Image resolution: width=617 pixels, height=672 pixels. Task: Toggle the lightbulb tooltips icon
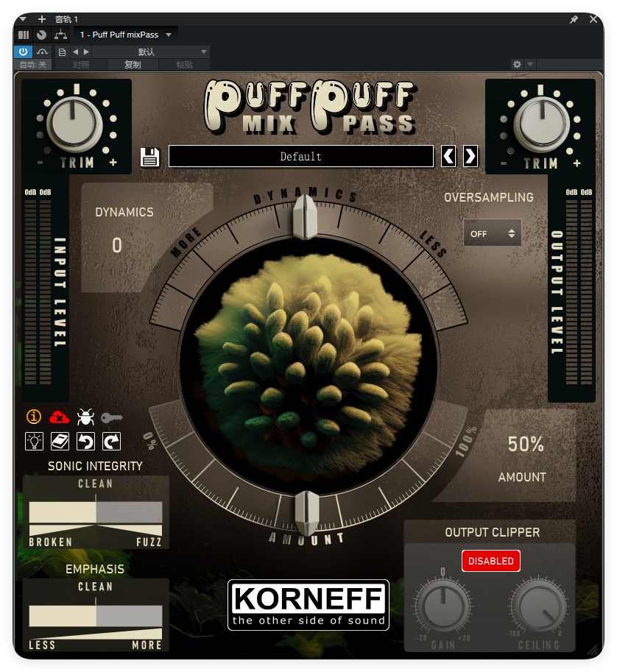point(35,442)
